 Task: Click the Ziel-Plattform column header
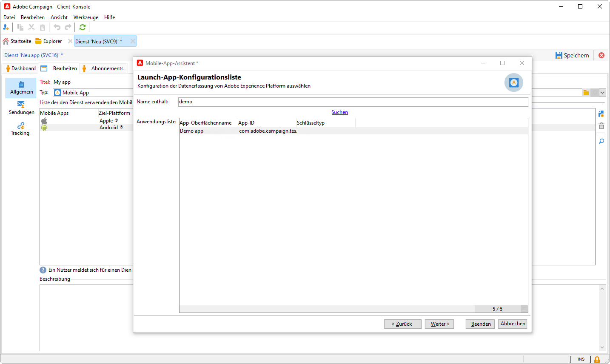pos(115,113)
